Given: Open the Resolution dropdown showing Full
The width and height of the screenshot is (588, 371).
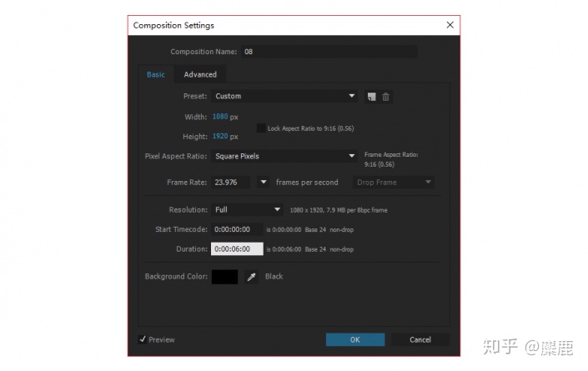Looking at the screenshot, I should tap(247, 209).
